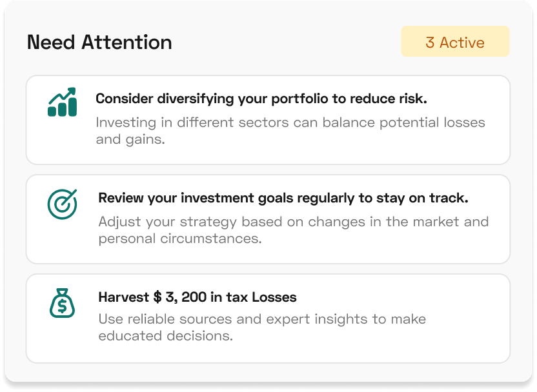Click the adjust your strategy description
Screen dimensions: 537x392
294,222
